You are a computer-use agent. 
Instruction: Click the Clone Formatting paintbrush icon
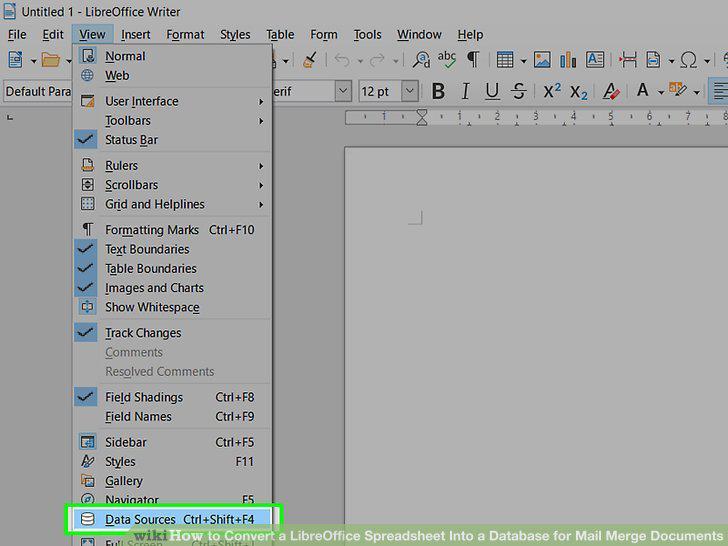[x=310, y=60]
